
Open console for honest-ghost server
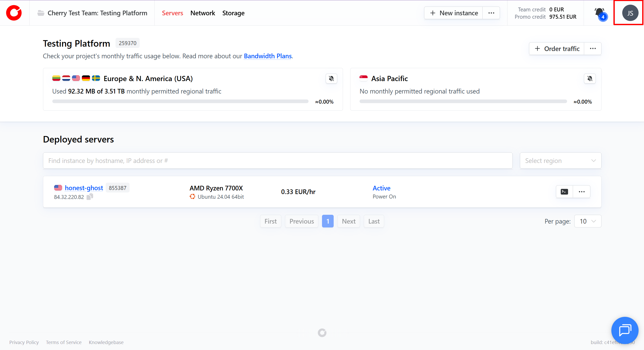[564, 192]
